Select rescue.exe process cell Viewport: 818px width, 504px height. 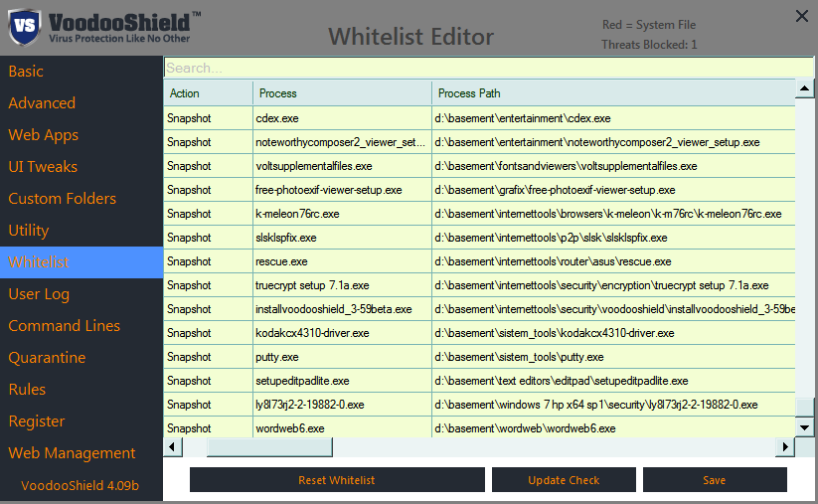pos(342,261)
